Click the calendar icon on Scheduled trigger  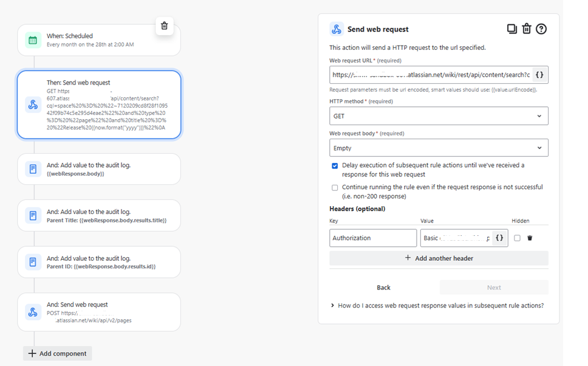[33, 40]
